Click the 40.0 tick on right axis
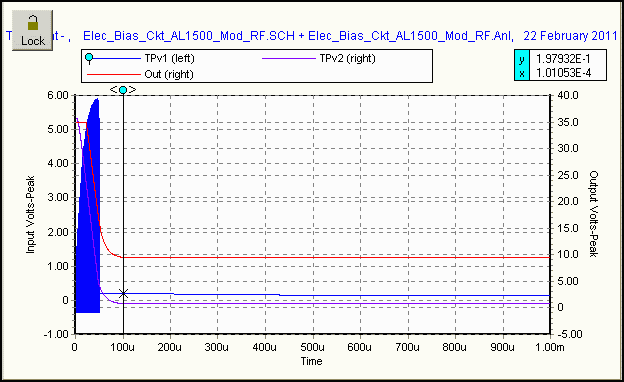 (568, 95)
